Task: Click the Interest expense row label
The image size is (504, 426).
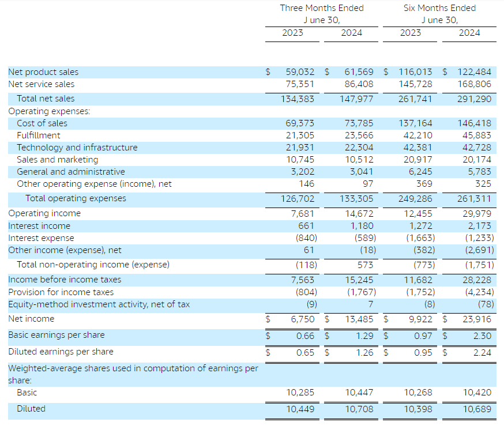Action: 41,238
